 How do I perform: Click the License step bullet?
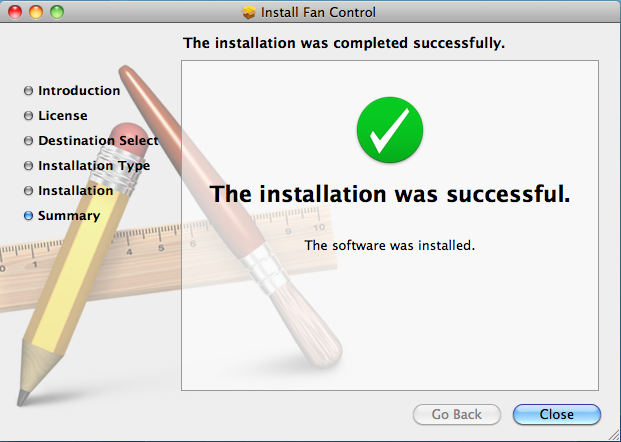pos(28,116)
